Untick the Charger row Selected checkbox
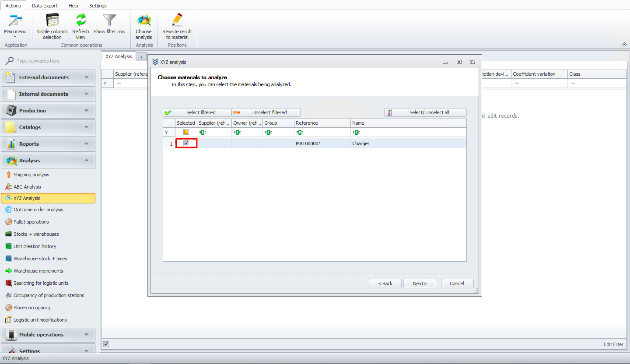The image size is (630, 364). click(x=186, y=143)
